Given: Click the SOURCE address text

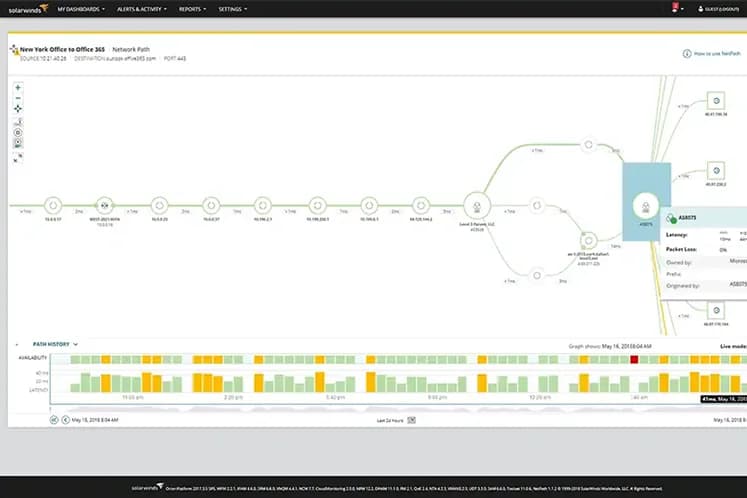Looking at the screenshot, I should (43, 59).
